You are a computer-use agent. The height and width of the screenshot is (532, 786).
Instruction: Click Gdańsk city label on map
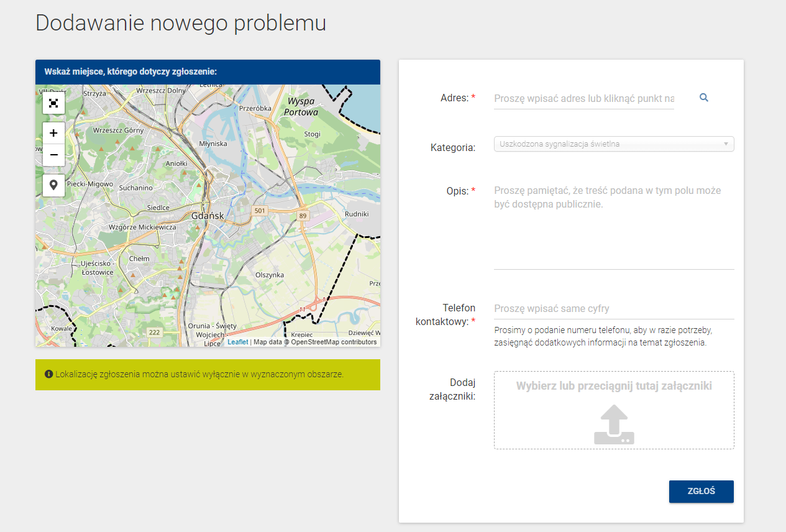point(208,216)
